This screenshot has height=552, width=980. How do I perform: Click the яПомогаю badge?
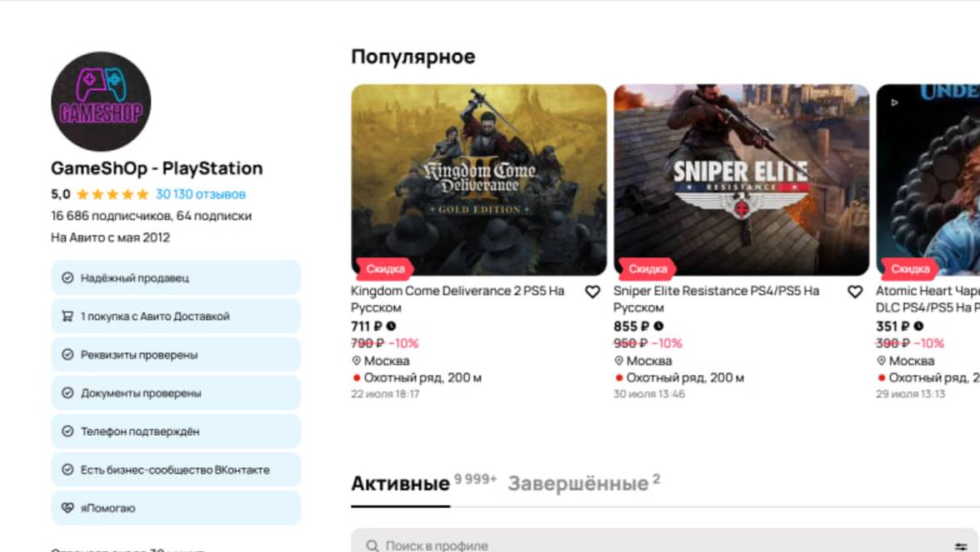pyautogui.click(x=175, y=508)
